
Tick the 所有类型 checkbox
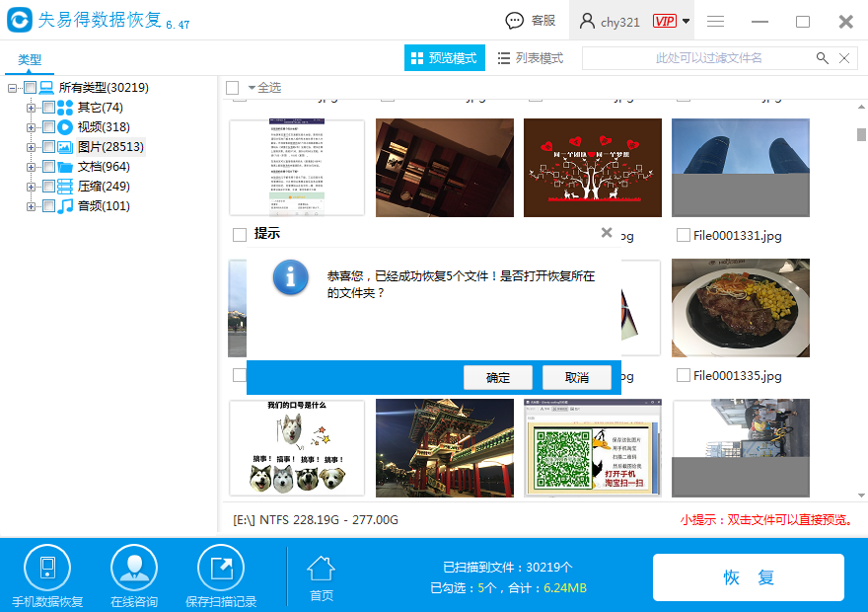31,88
